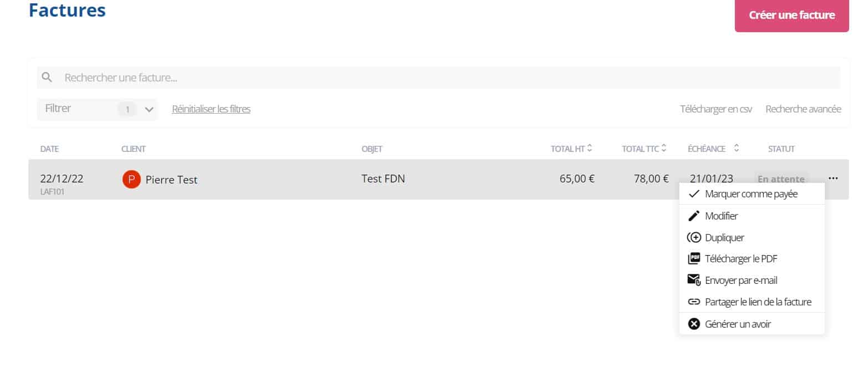Click the search magnifier icon
The image size is (868, 392).
(x=47, y=78)
